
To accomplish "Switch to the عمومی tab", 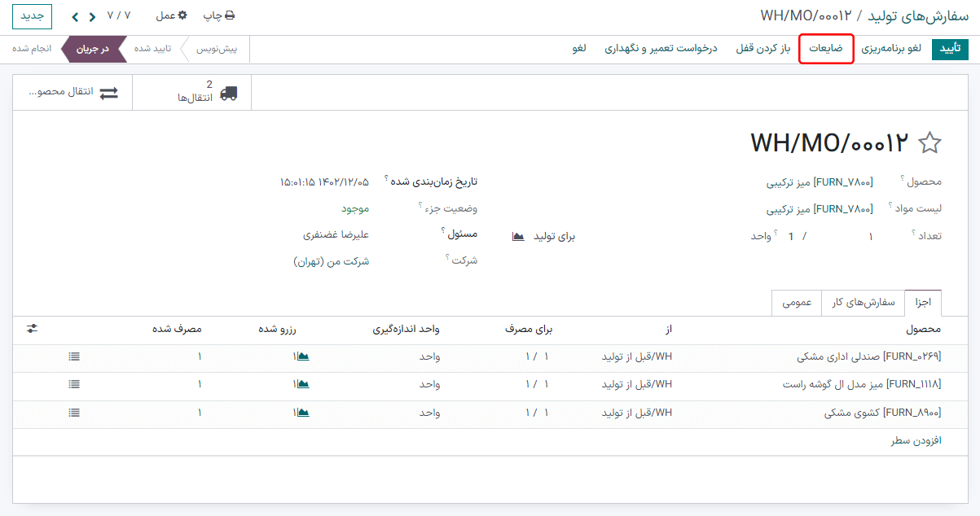I will pos(796,302).
